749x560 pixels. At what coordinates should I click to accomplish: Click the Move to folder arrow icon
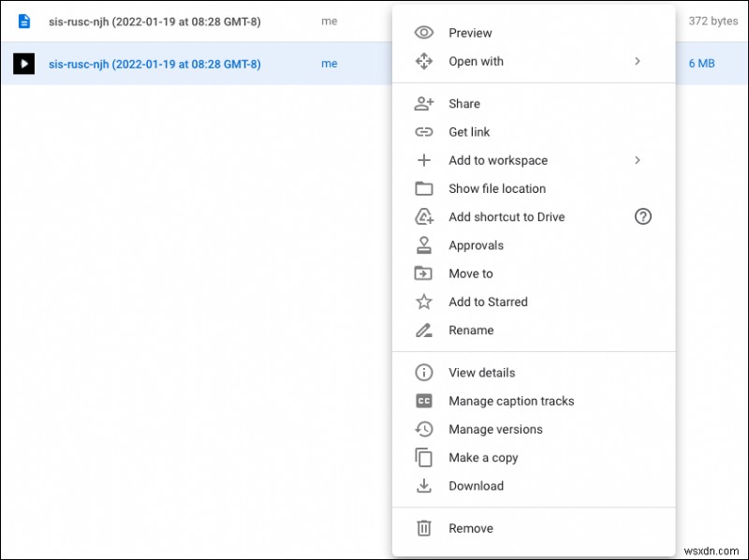point(424,273)
